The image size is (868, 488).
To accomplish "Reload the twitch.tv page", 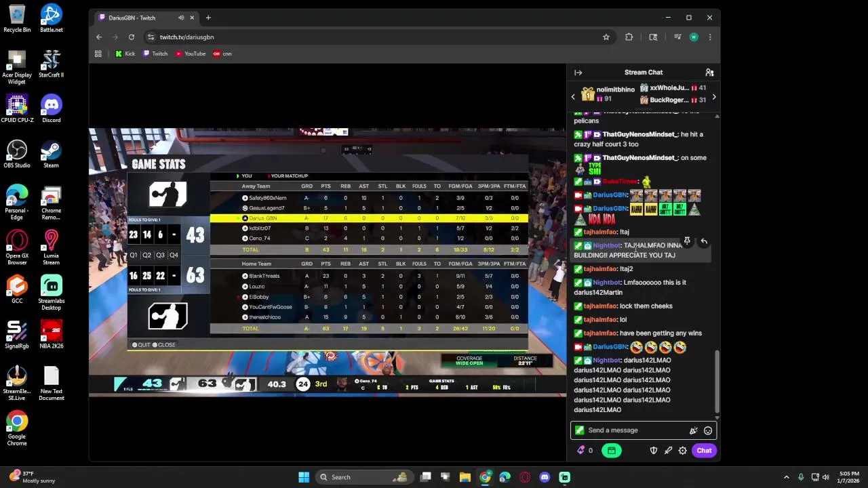I will pos(132,37).
